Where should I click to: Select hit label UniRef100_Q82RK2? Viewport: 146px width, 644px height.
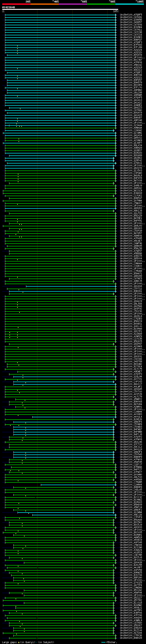(131, 158)
